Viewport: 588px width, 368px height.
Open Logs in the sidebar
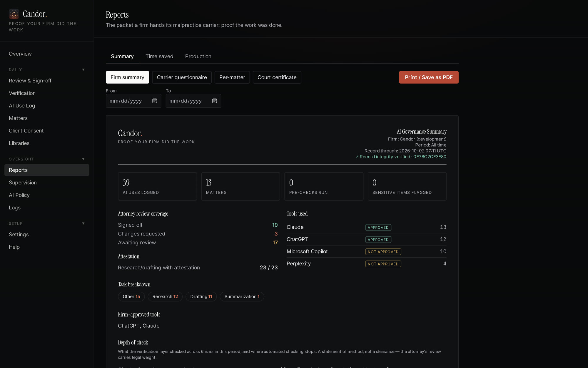(47, 208)
